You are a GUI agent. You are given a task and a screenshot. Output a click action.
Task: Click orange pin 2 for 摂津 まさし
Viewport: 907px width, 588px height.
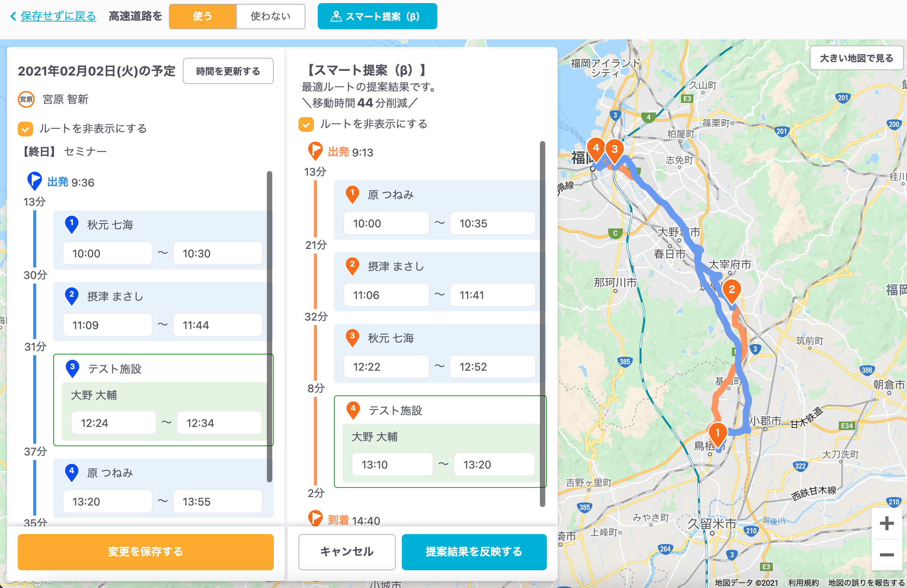click(x=352, y=266)
